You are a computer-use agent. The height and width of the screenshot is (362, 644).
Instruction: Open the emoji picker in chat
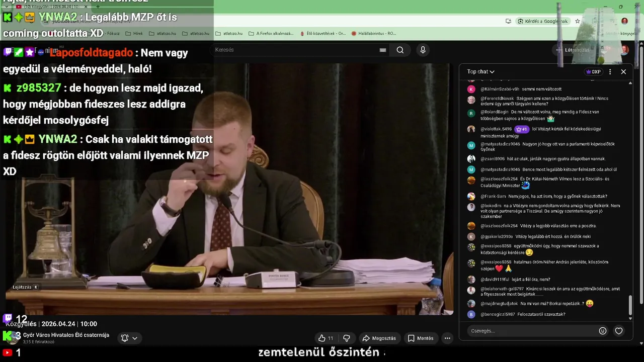coord(603,331)
